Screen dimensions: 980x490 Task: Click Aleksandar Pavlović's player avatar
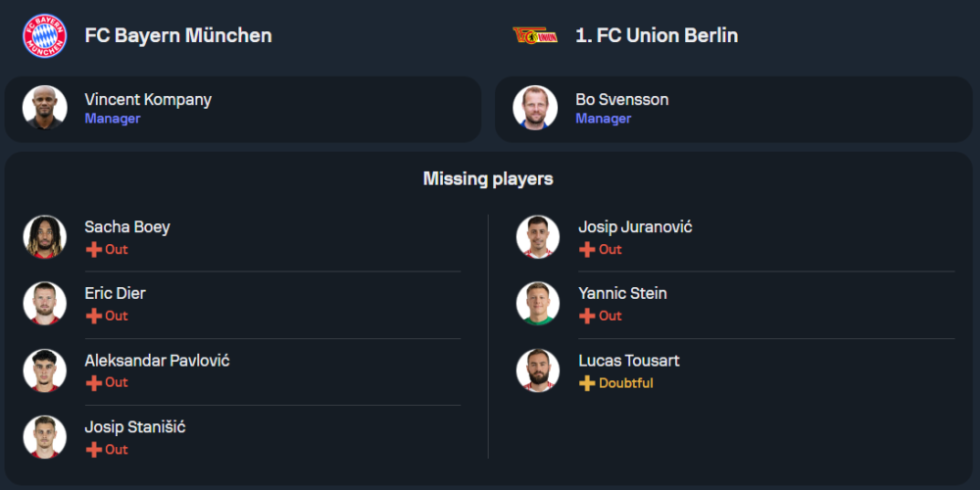coord(45,370)
